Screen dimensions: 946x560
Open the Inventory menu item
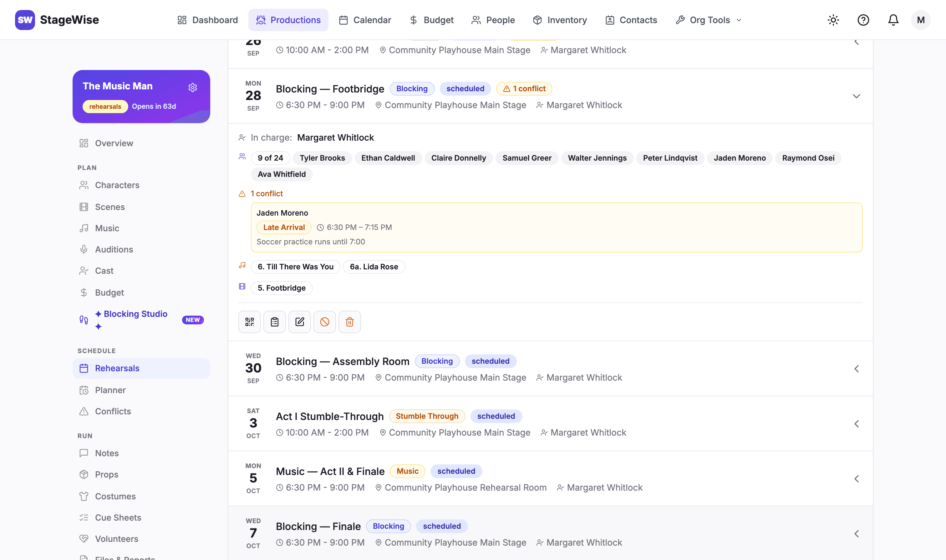(560, 20)
